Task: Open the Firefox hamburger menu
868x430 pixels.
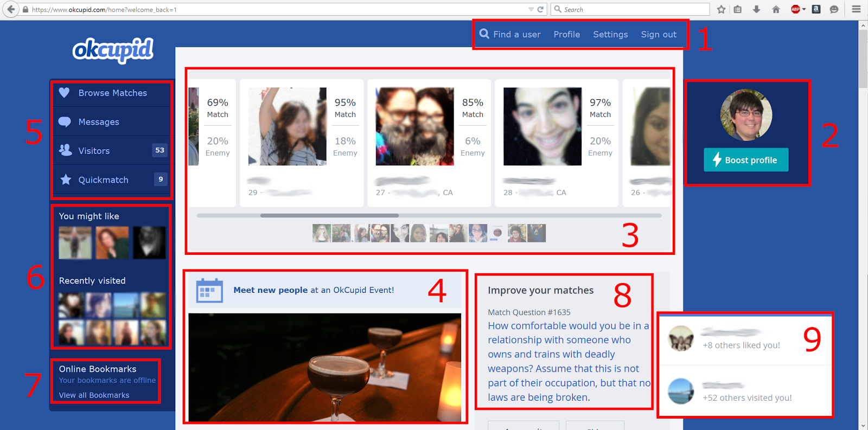Action: [x=856, y=9]
